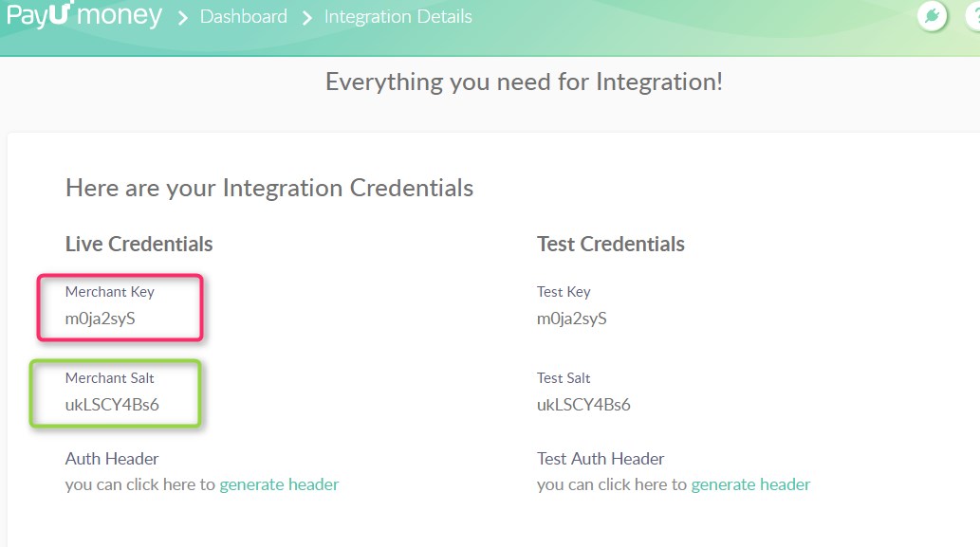Image resolution: width=980 pixels, height=547 pixels.
Task: Open the help question mark icon
Action: (x=972, y=16)
